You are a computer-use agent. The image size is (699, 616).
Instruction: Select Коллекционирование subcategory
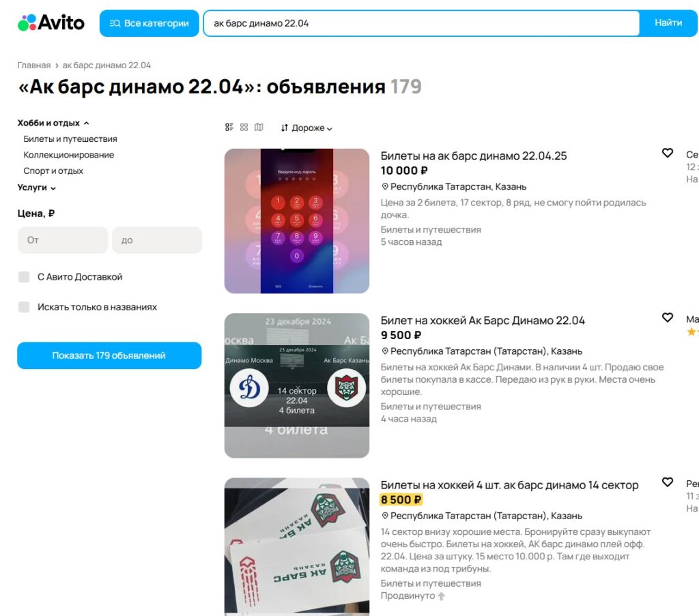coord(69,155)
